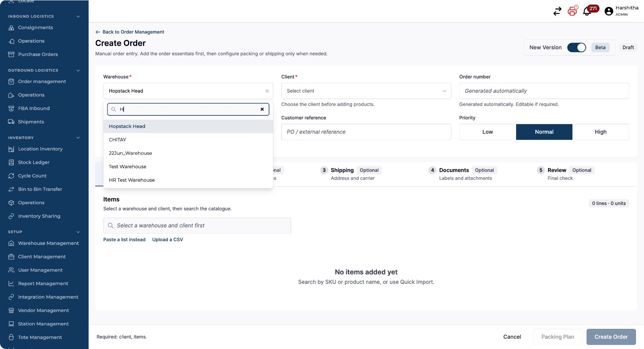
Task: Choose 22Jun_Warehouse option
Action: (x=188, y=153)
